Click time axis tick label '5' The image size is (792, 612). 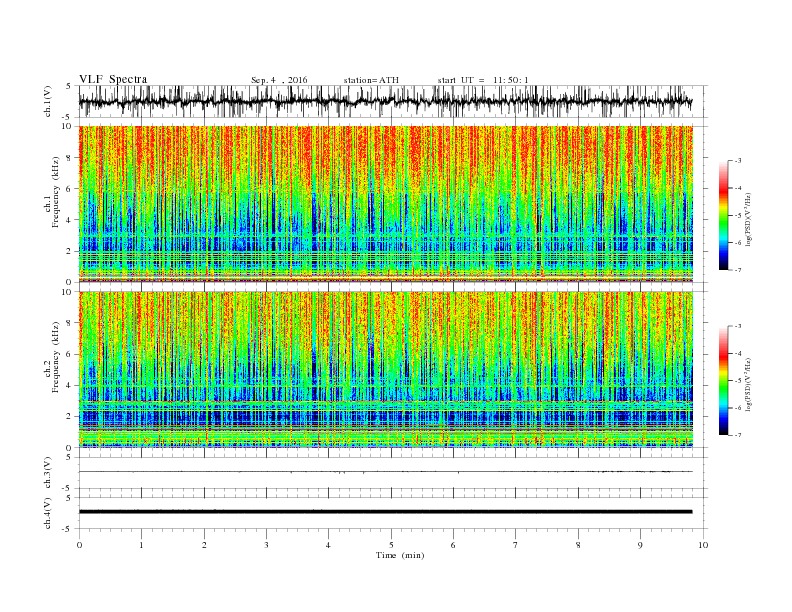[391, 545]
